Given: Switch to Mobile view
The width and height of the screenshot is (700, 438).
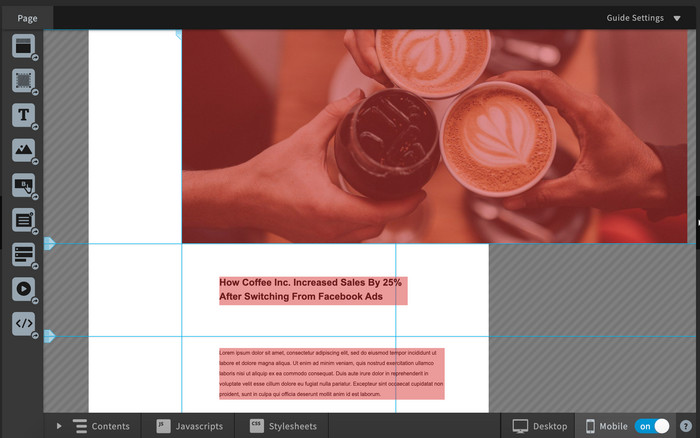Looking at the screenshot, I should (x=607, y=426).
